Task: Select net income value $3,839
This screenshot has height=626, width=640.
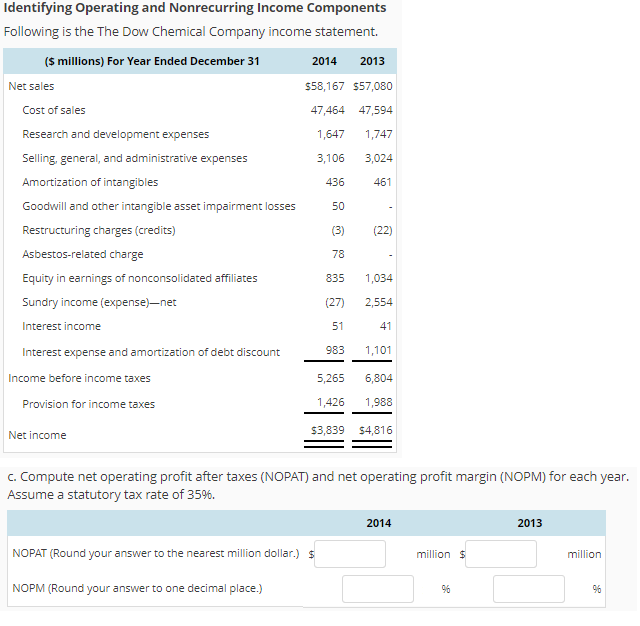Action: [x=328, y=431]
